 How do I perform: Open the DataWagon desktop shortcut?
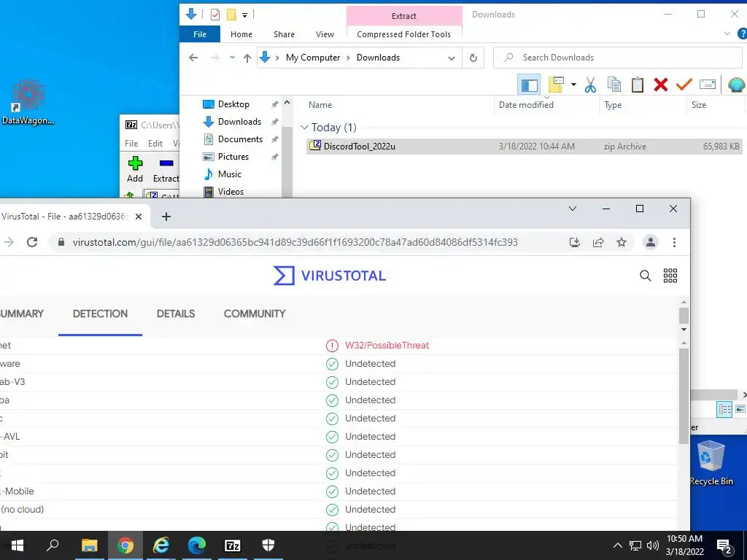(28, 102)
